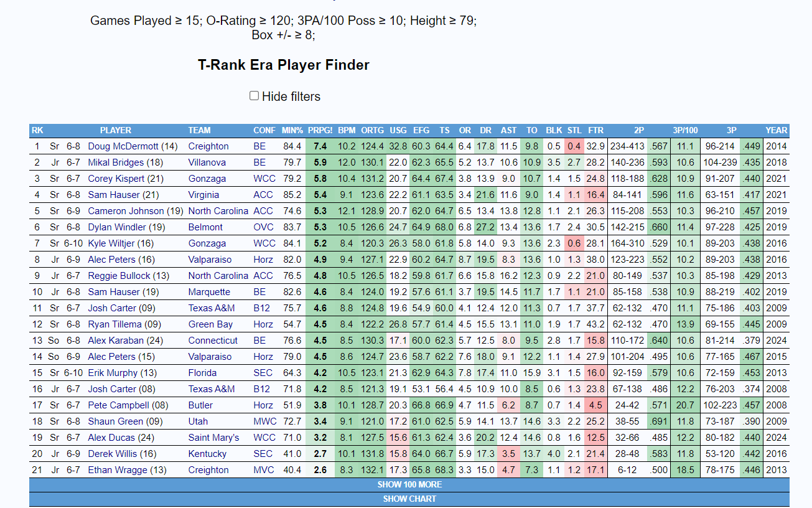Open OVC conference link

(x=263, y=227)
